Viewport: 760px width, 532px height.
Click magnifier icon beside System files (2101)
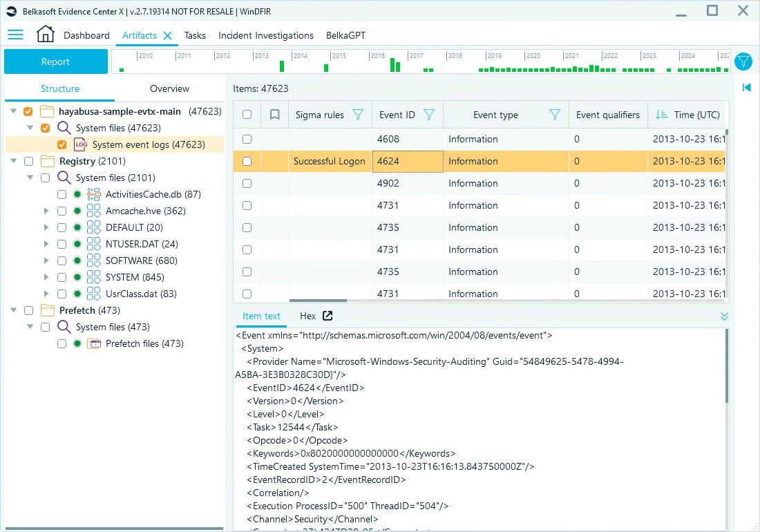64,178
